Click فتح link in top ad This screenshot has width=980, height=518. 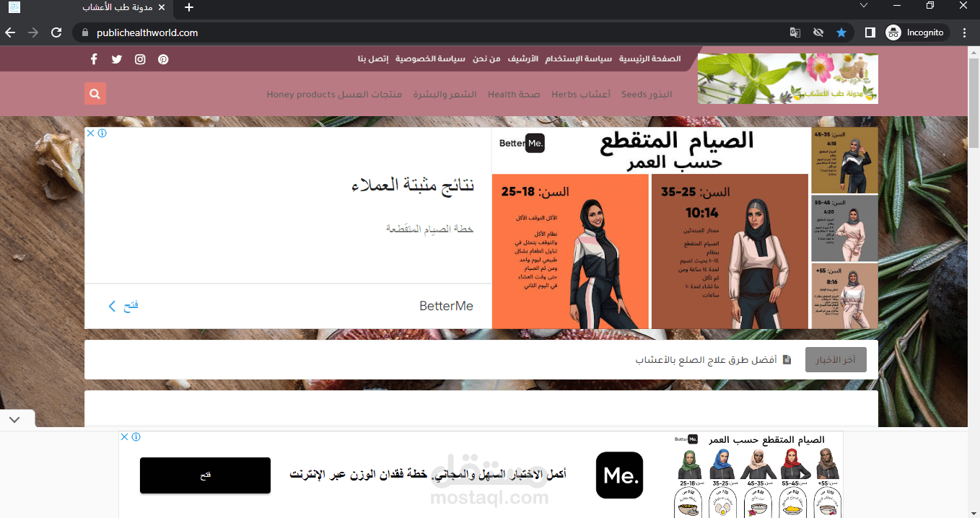click(130, 306)
